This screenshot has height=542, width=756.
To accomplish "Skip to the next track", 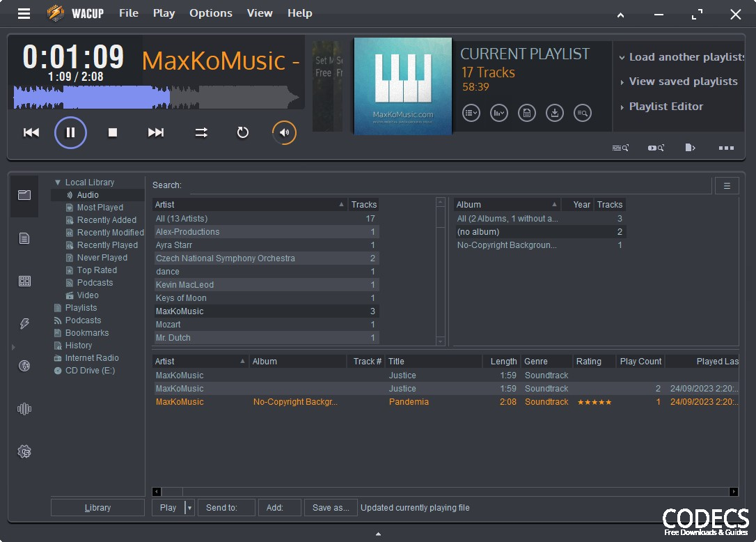I will tap(155, 132).
